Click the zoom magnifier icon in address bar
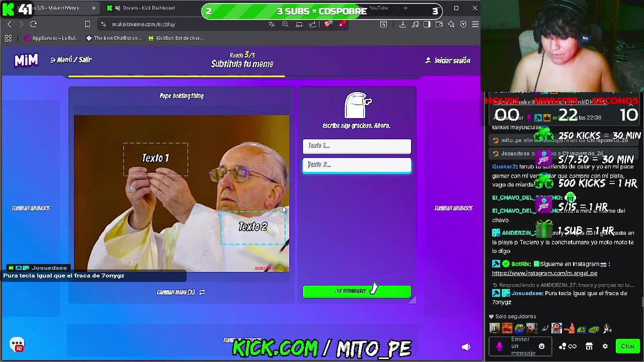Image resolution: width=644 pixels, height=362 pixels. coord(285,24)
